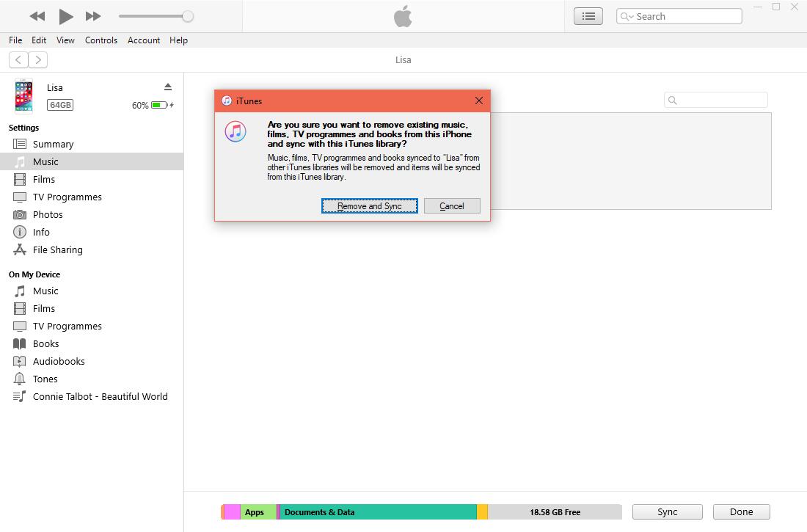This screenshot has height=532, width=807.
Task: Click Lisa's iPhone device thumbnail
Action: click(23, 96)
